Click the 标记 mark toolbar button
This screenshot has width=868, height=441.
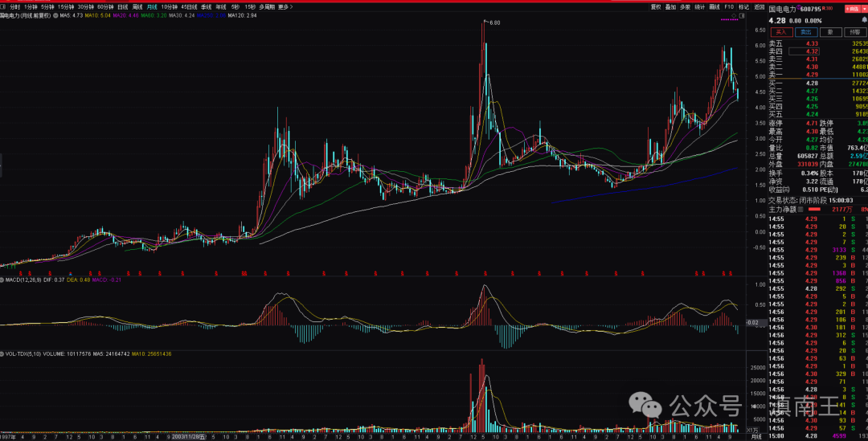744,7
